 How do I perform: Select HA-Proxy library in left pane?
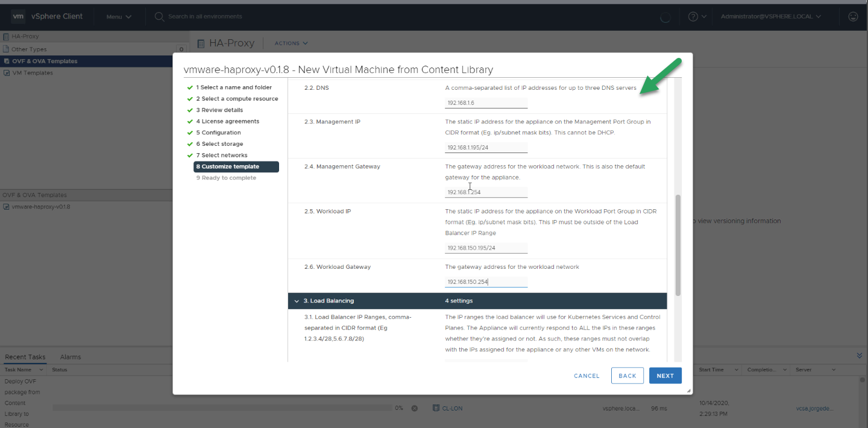(x=25, y=36)
